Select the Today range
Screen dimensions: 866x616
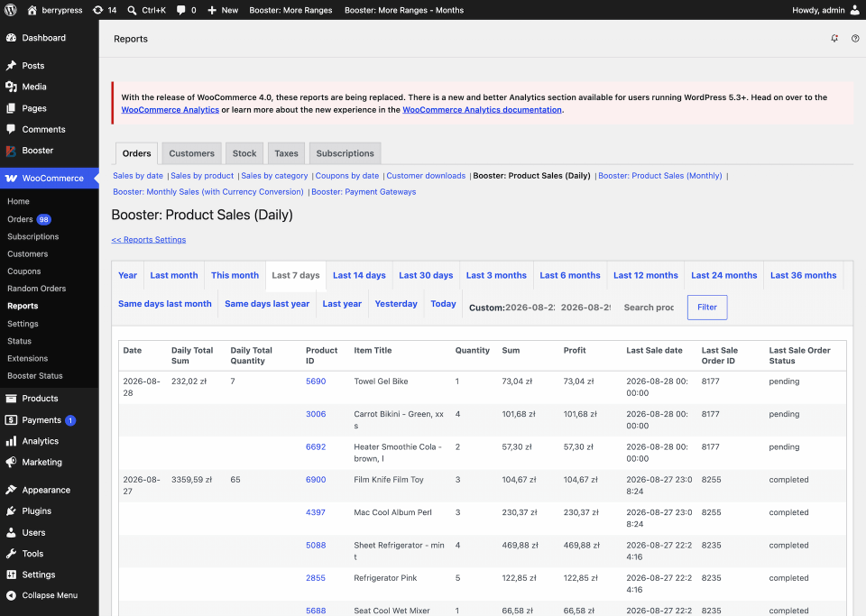point(443,304)
